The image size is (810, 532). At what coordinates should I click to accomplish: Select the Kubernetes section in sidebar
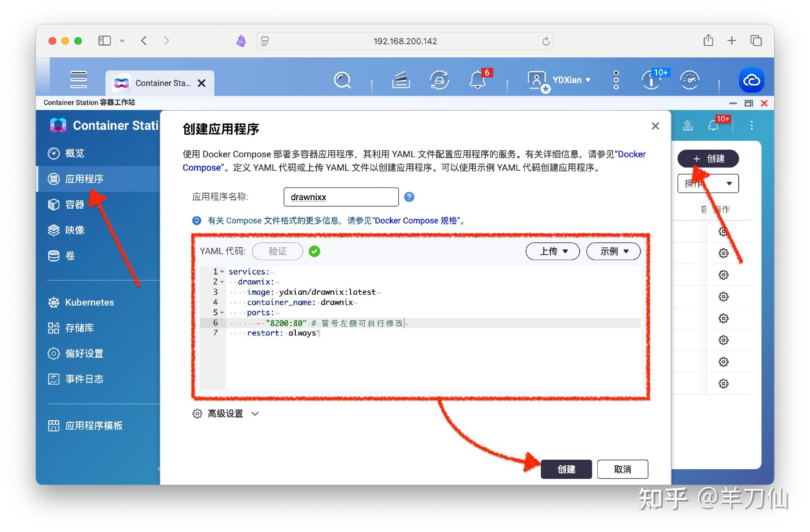[89, 302]
